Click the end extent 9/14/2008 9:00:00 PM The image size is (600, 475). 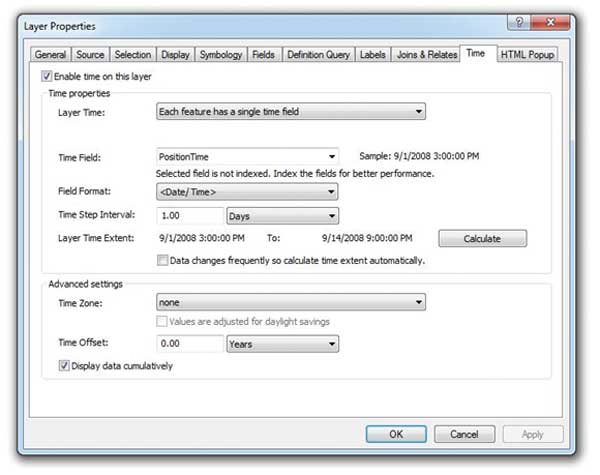tap(367, 238)
